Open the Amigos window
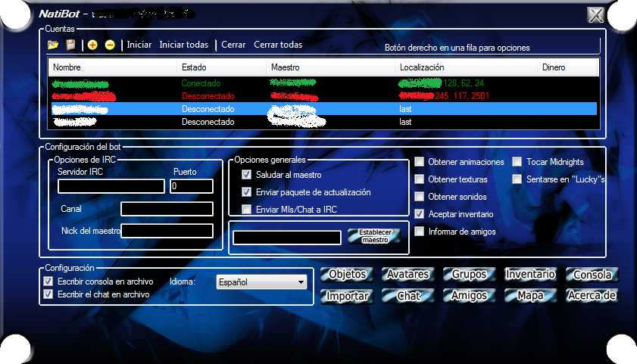The image size is (637, 364). point(469,296)
